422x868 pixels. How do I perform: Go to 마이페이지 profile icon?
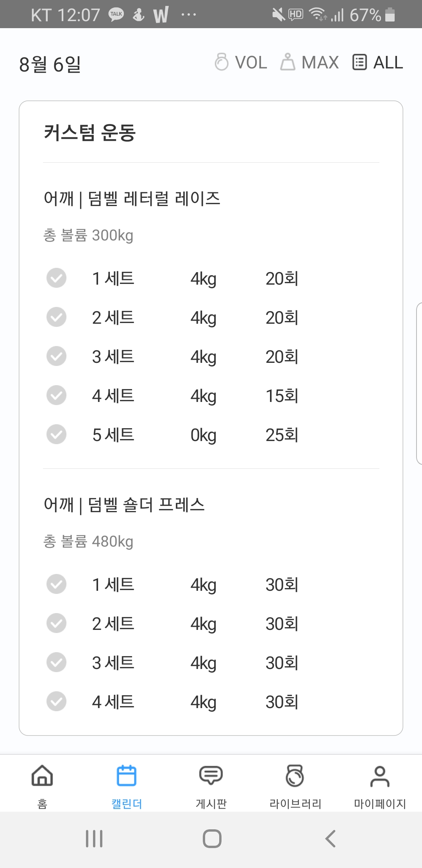pos(380,776)
